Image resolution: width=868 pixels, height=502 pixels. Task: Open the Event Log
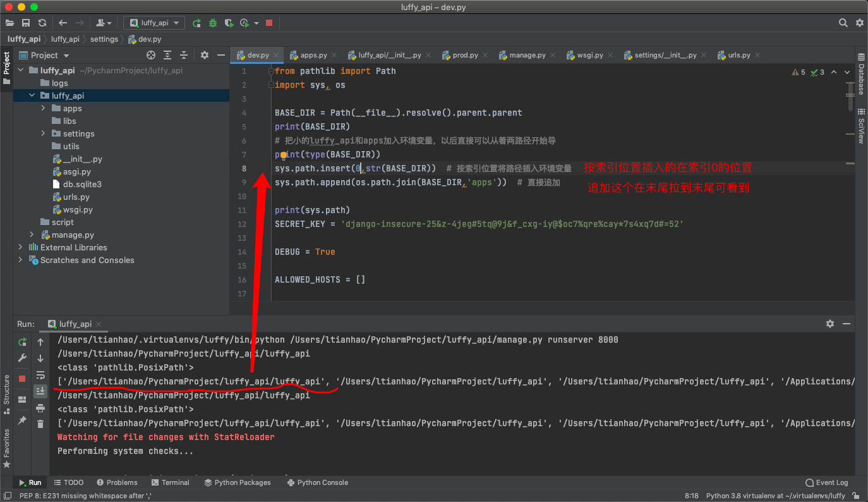pyautogui.click(x=827, y=482)
